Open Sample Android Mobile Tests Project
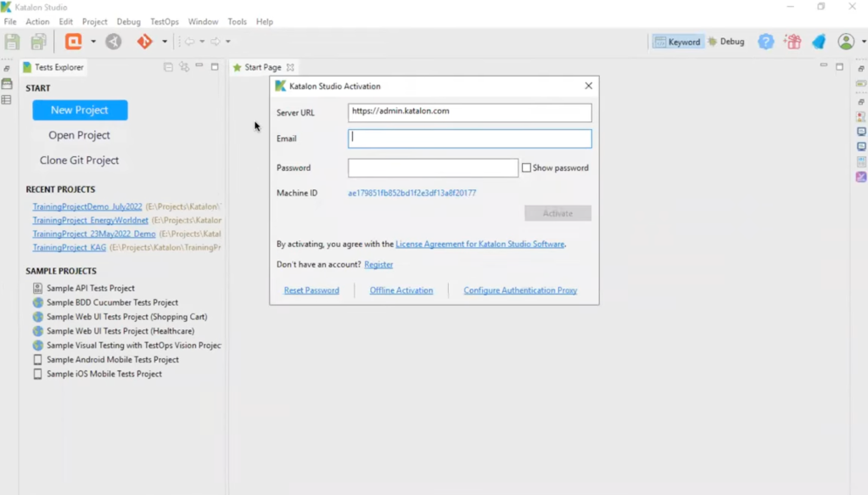This screenshot has height=495, width=868. click(x=113, y=359)
